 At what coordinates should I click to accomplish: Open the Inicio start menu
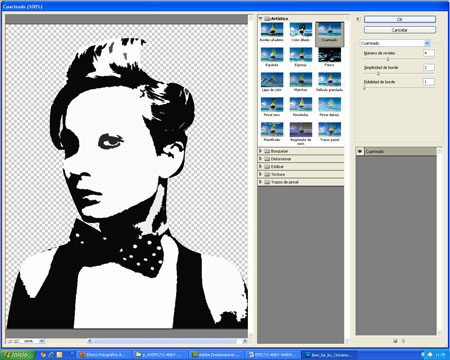[18, 355]
